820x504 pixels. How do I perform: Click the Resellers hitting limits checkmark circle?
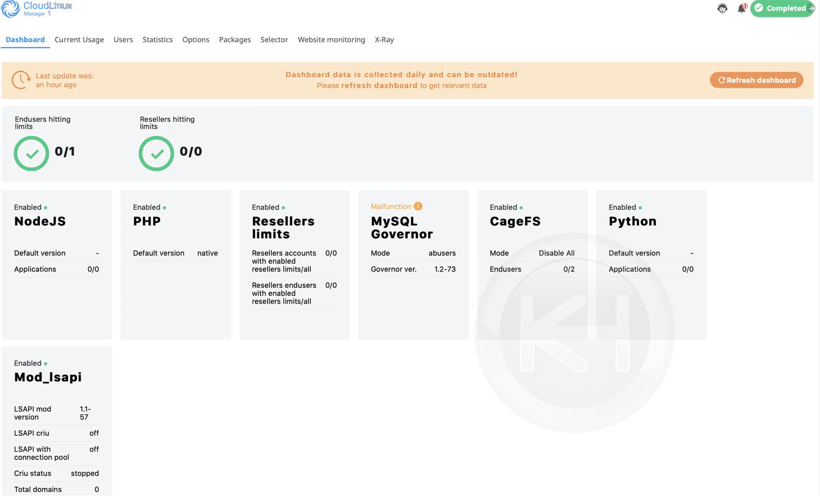click(156, 153)
